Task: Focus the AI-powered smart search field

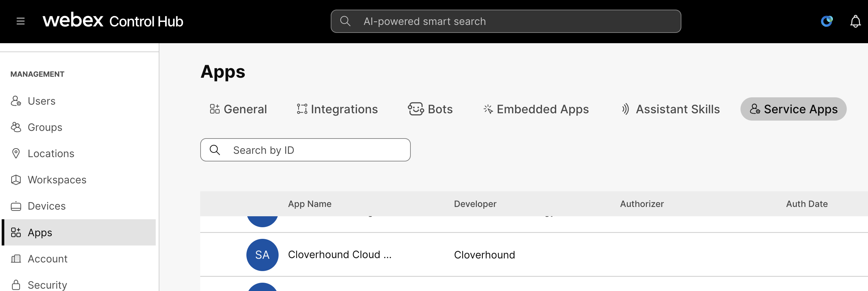Action: pyautogui.click(x=505, y=21)
